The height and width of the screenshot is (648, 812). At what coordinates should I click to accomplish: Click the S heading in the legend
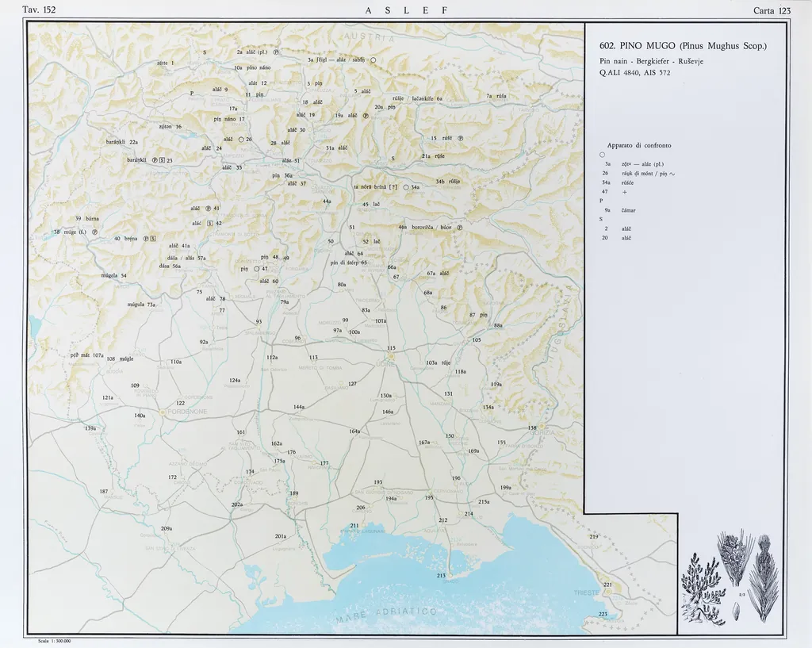pos(602,219)
